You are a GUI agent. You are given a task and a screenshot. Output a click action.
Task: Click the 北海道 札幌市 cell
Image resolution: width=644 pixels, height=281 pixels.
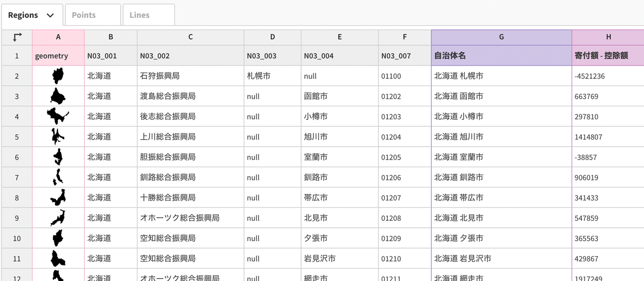[501, 76]
